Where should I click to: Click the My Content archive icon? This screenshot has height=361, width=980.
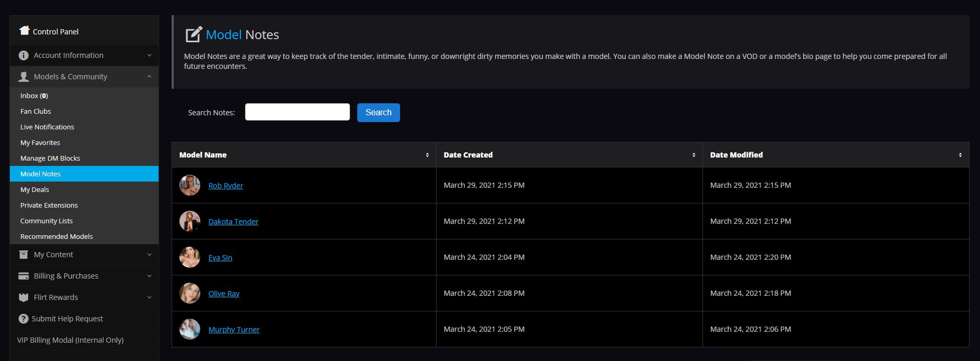pos(23,255)
